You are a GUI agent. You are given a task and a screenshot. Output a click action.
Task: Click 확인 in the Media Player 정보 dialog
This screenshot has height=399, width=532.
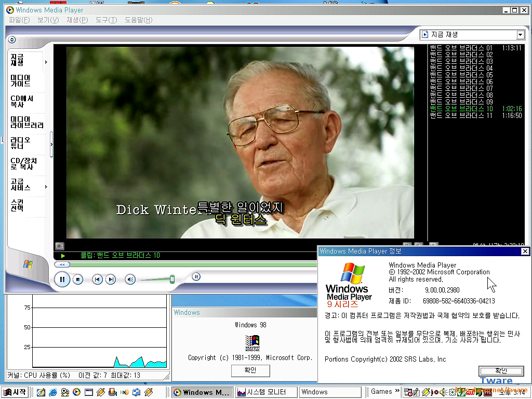[x=501, y=371]
